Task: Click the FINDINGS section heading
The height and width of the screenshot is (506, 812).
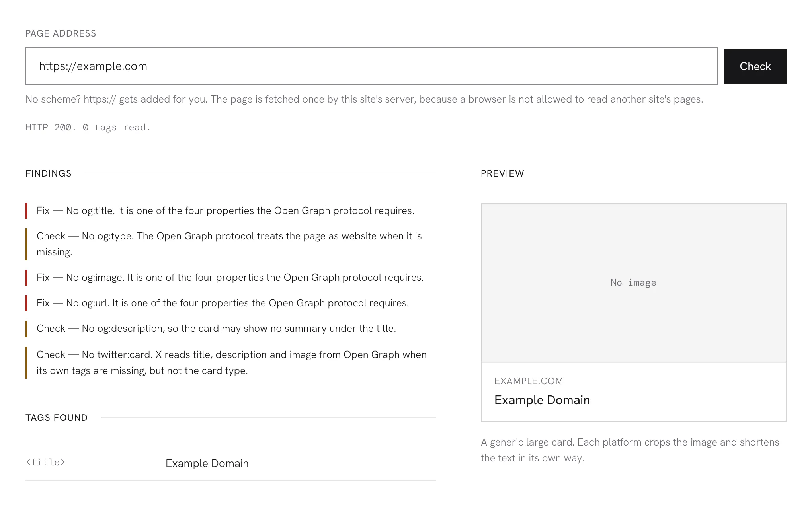Action: point(49,173)
